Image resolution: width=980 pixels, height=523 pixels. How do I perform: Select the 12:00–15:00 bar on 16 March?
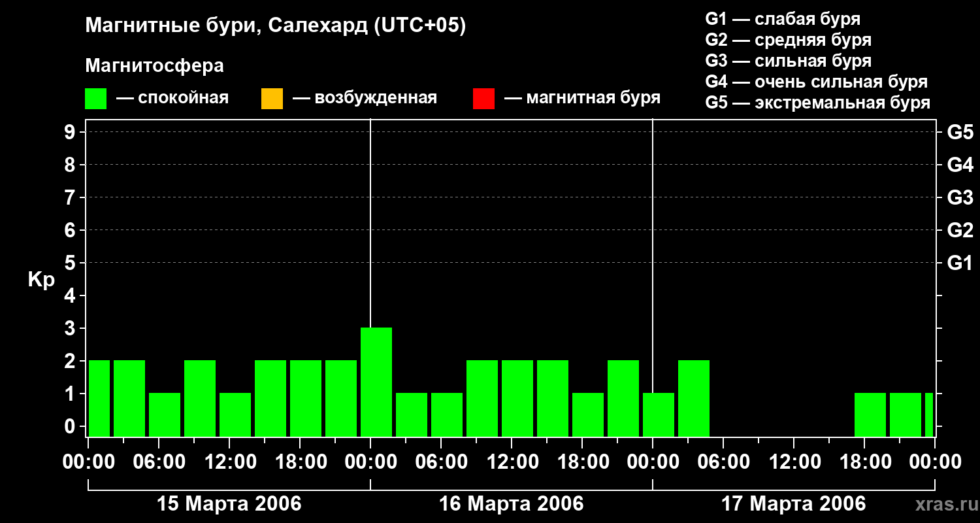517,398
